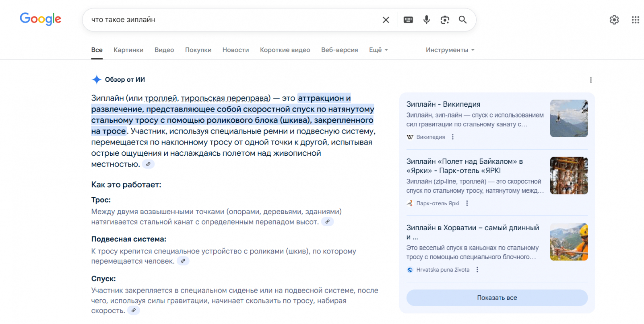Click the Google logo
The width and height of the screenshot is (644, 324).
[40, 19]
